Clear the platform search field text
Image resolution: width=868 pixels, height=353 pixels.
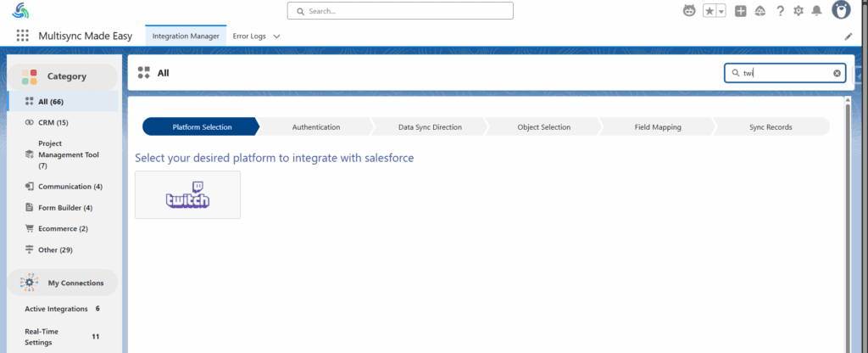837,73
